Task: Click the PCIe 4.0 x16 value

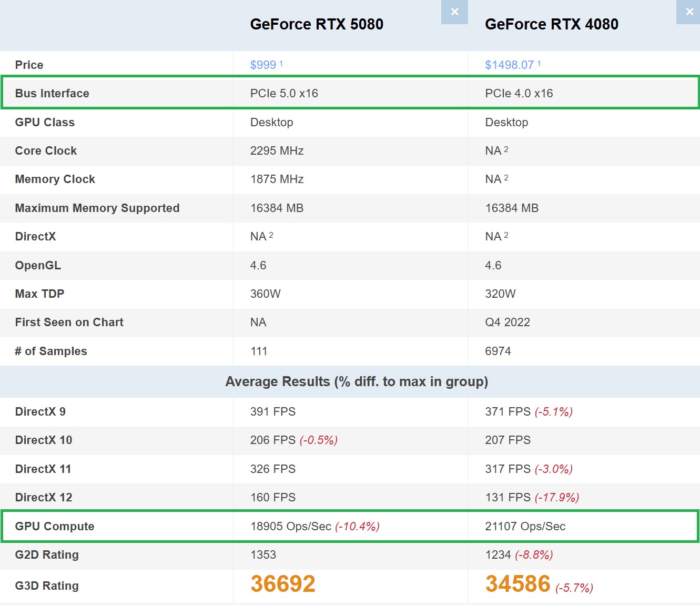Action: click(x=519, y=93)
